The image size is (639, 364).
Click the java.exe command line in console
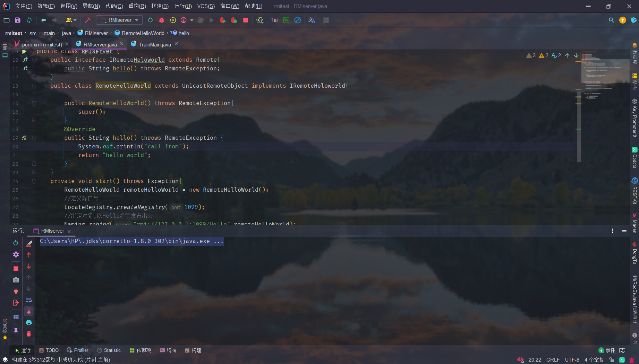coord(131,241)
